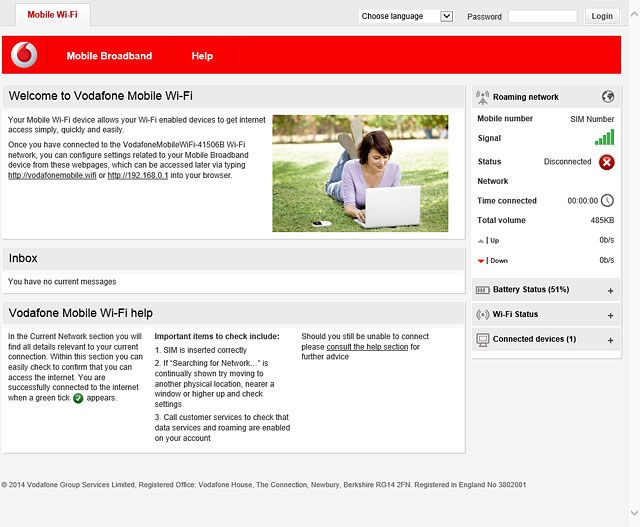Click the Connected devices monitor icon
The width and height of the screenshot is (640, 527).
click(482, 340)
